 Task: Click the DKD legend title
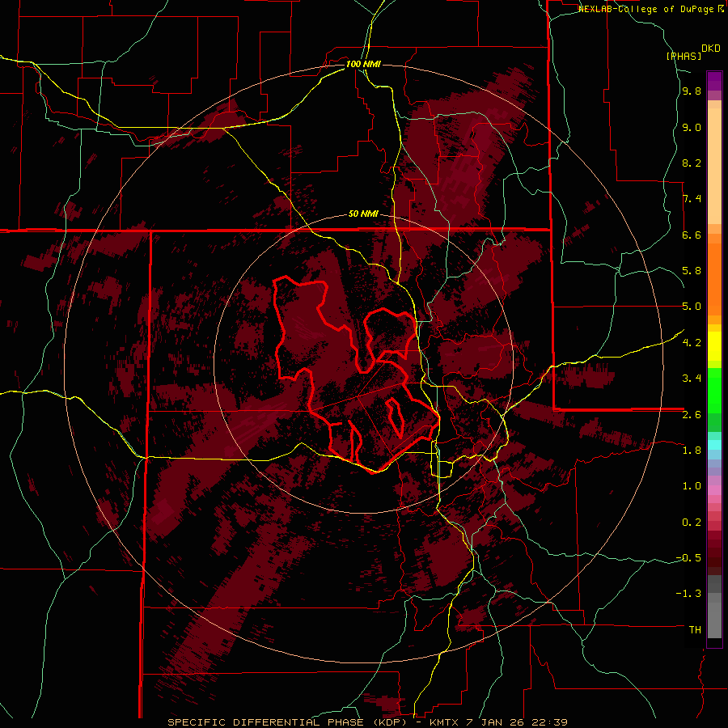point(711,49)
